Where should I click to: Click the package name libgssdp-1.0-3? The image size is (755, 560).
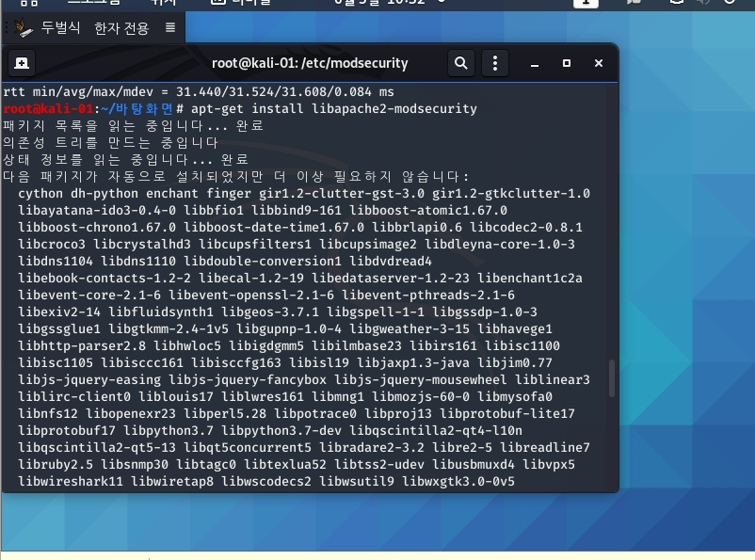(x=485, y=312)
